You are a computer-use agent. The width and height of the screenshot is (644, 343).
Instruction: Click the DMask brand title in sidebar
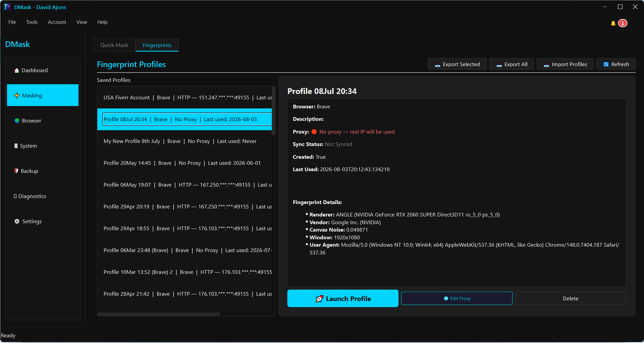click(x=17, y=44)
